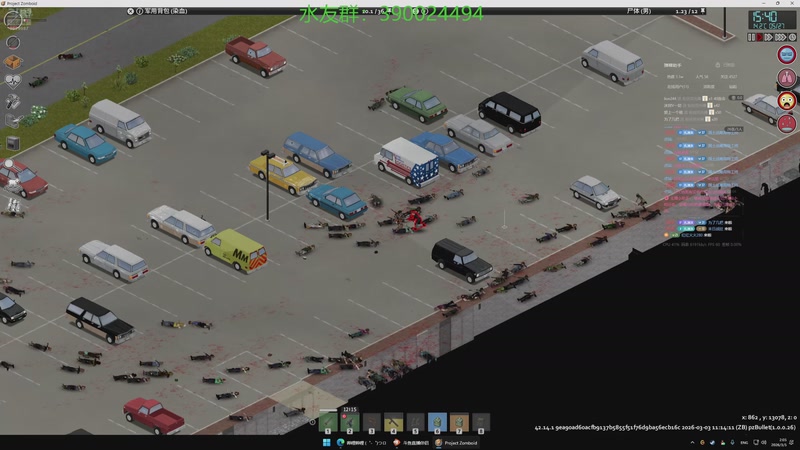
Task: Click the stars-and-stripes mail van
Action: [x=407, y=162]
